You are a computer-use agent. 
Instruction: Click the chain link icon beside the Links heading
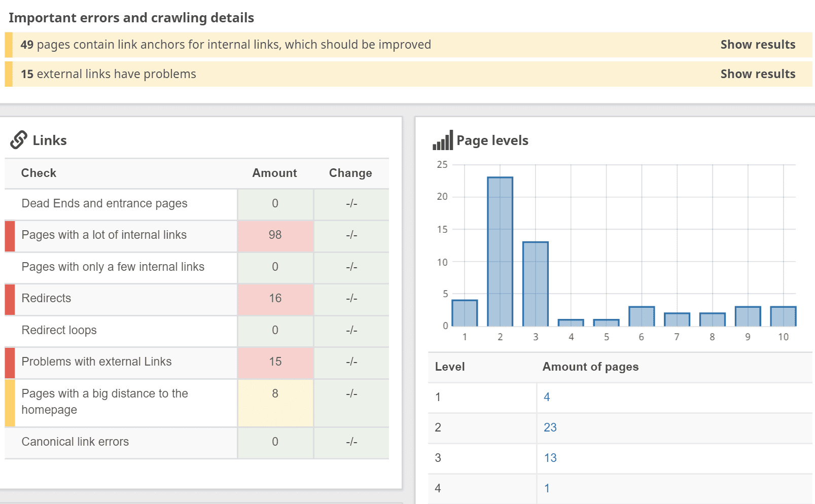pos(18,139)
